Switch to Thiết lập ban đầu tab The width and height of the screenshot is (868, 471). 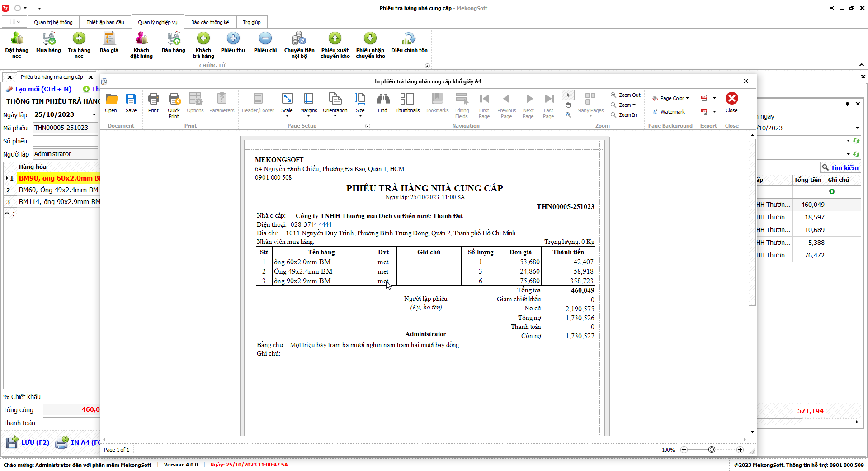point(105,22)
